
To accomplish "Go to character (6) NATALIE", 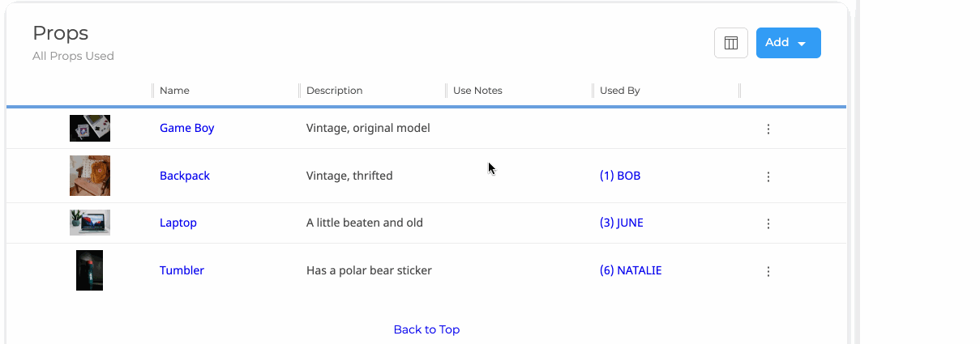I will (x=631, y=270).
